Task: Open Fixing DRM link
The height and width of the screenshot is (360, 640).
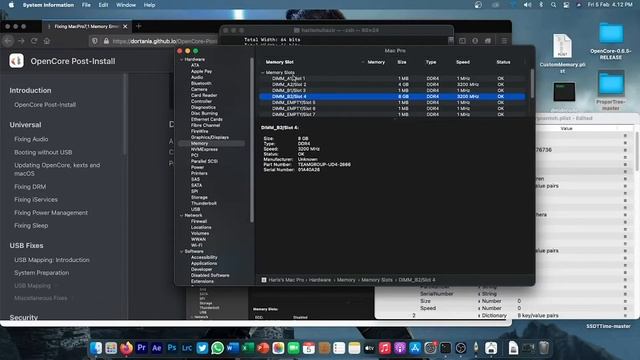Action: click(30, 187)
